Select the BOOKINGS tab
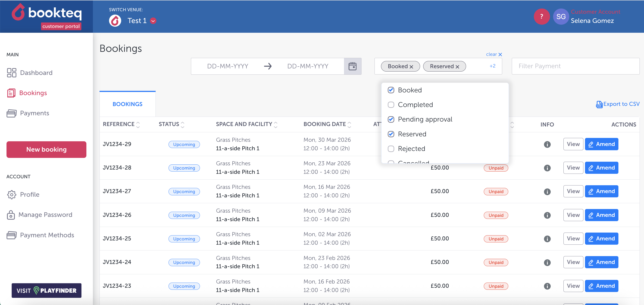 click(x=127, y=104)
